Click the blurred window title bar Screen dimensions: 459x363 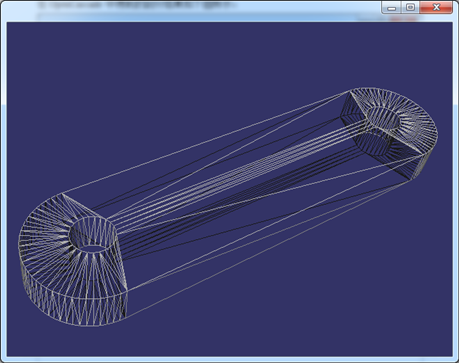193,7
